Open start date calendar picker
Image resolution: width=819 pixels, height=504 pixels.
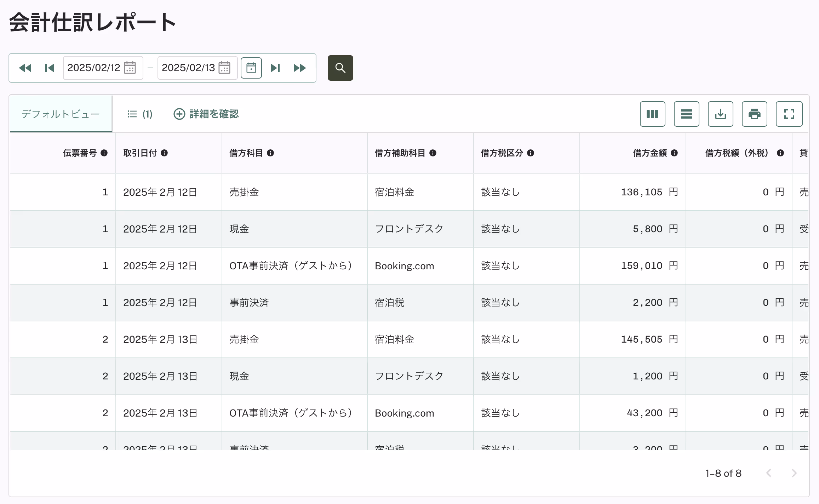[x=130, y=68]
